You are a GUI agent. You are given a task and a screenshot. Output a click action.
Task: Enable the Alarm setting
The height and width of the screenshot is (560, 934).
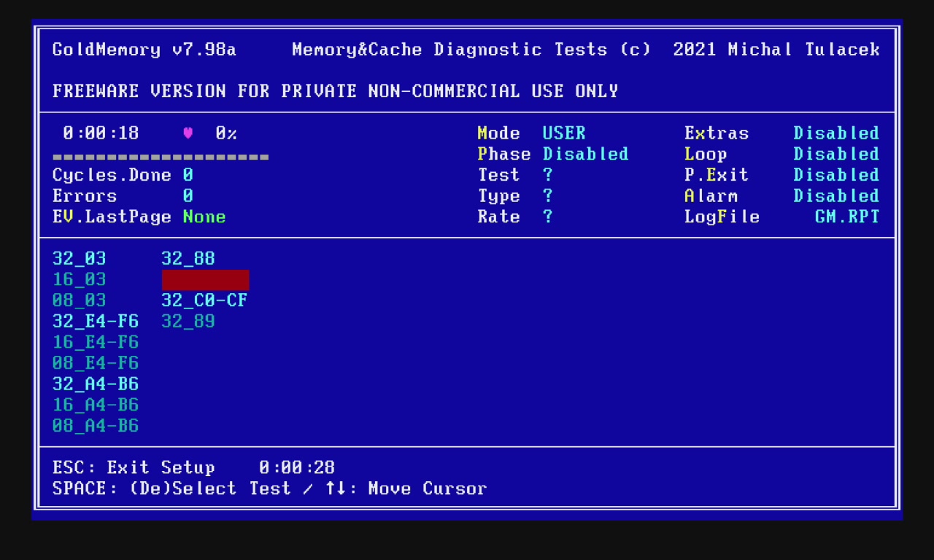(835, 196)
